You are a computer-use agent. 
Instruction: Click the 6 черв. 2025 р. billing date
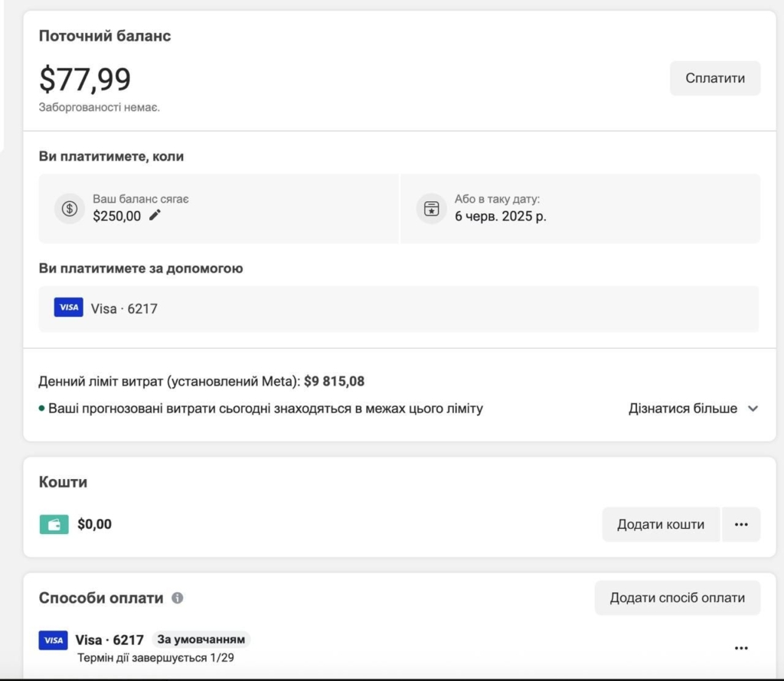coord(501,216)
